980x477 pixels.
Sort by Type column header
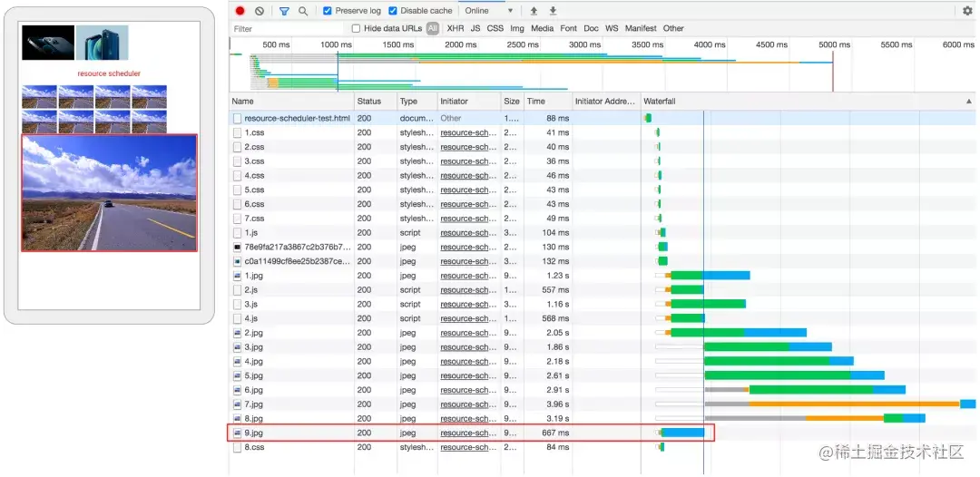coord(416,102)
